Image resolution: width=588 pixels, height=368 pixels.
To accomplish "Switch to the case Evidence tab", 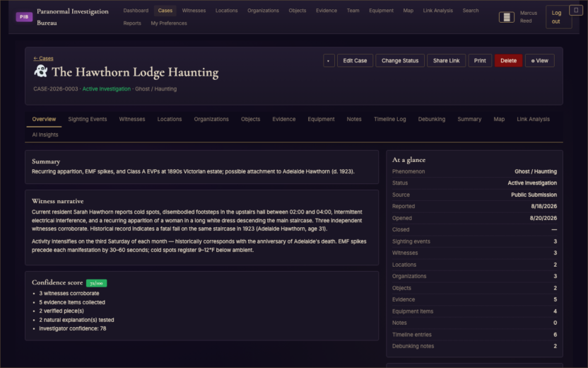I will tap(284, 119).
